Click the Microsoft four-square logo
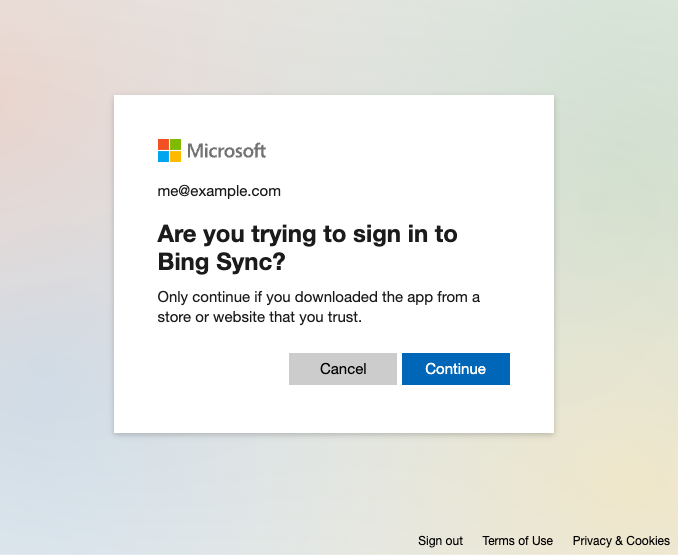 click(x=170, y=150)
